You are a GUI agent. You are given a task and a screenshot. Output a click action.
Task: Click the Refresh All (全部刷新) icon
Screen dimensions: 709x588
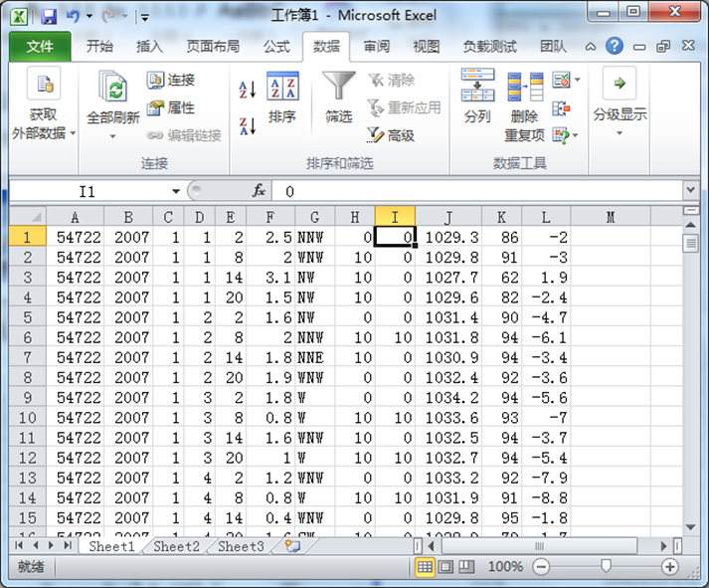point(113,98)
